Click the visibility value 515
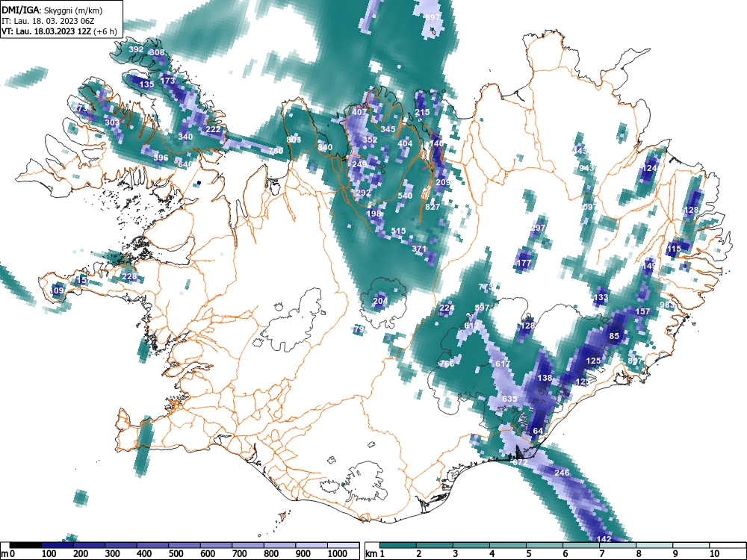The image size is (747, 560). coord(398,231)
